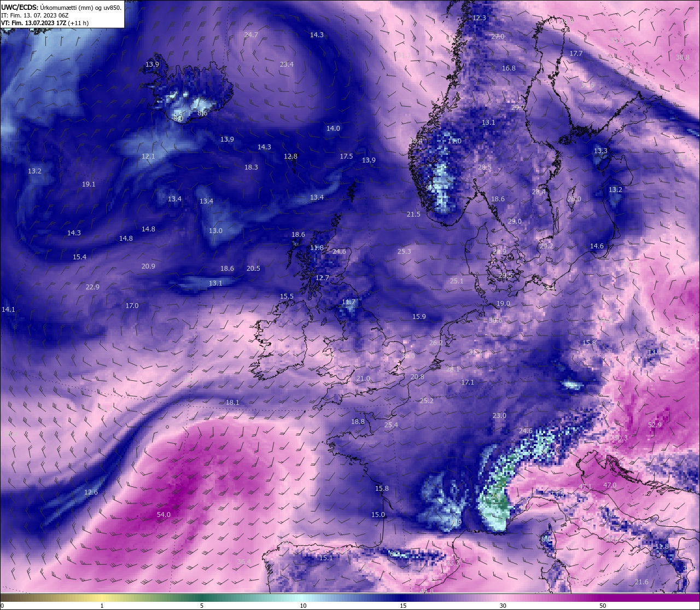Click the 25.2 value over northern France
Screen dimensions: 700x610
(427, 401)
